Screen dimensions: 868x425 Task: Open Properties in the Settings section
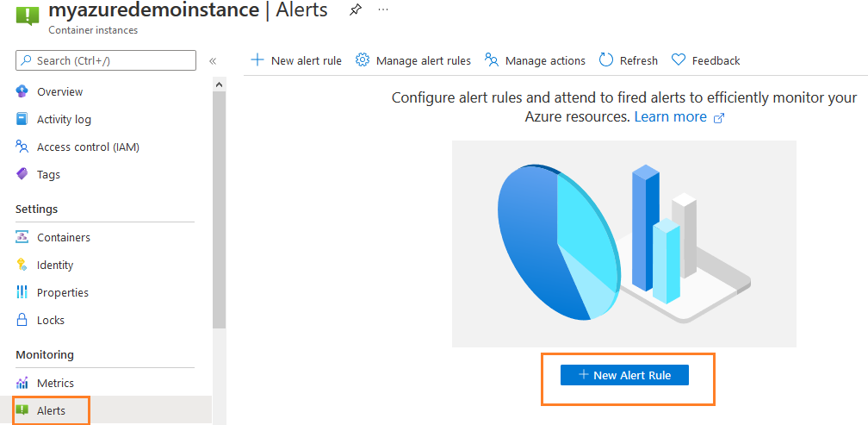tap(62, 292)
